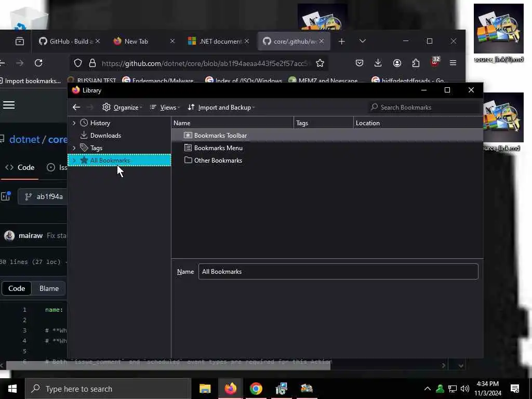
Task: Open the ab1f94a branch selector
Action: (x=43, y=196)
